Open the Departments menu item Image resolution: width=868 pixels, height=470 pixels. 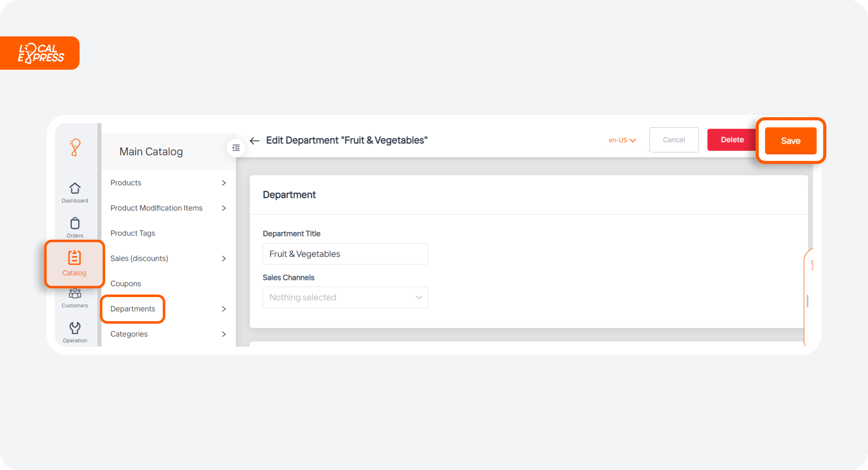(x=133, y=309)
